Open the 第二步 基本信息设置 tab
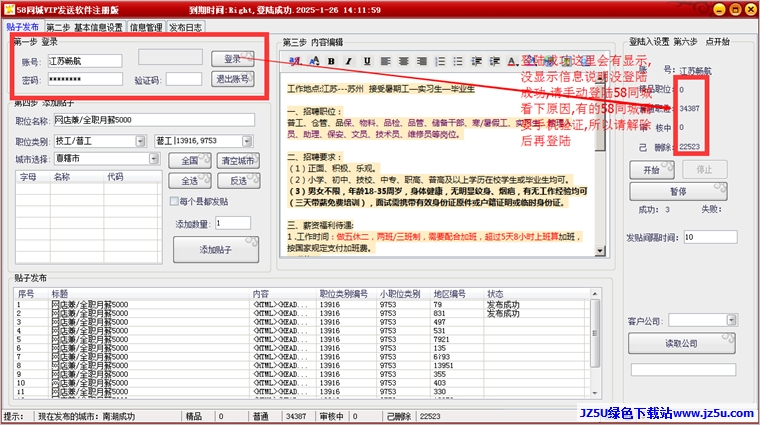Viewport: 760px width, 425px height. coord(85,27)
